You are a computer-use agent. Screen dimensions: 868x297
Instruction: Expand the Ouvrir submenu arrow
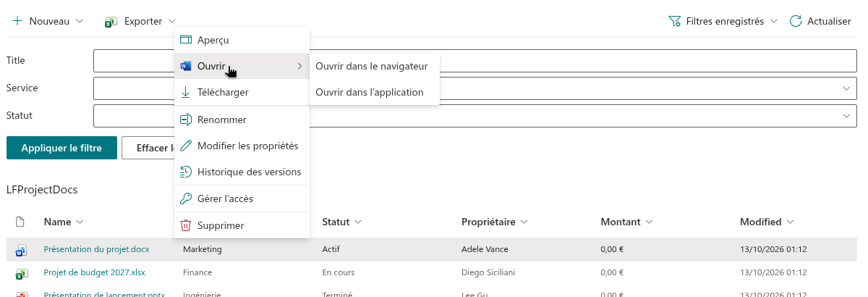(299, 66)
